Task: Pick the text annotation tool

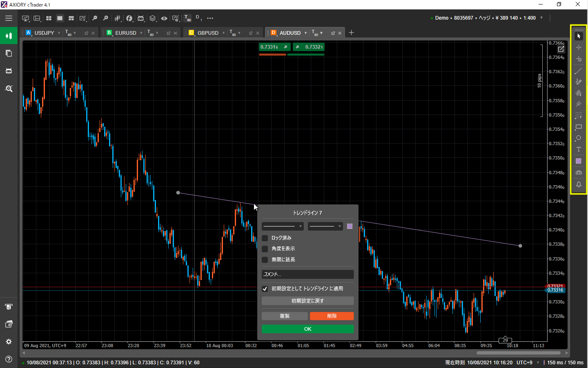Action: (578, 150)
